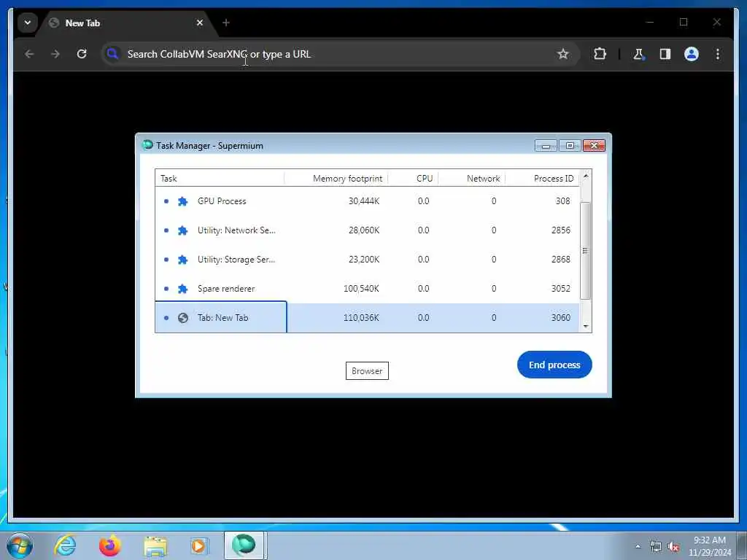Open the taskbar clock showing 9:32 AM
Screen dimensions: 747x560
(x=710, y=546)
